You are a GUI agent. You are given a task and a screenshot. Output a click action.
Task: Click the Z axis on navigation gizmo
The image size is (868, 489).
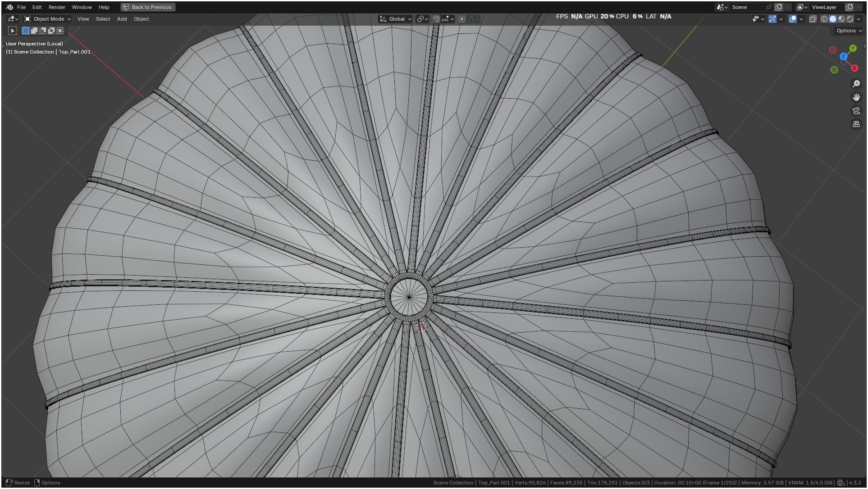[843, 56]
